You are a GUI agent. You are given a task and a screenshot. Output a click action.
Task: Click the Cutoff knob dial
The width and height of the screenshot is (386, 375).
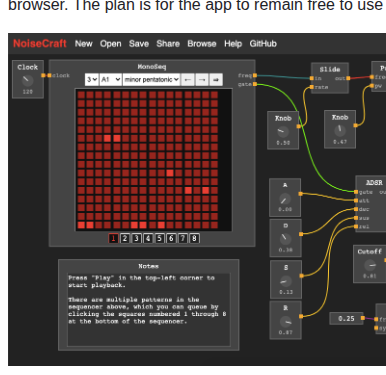pos(370,265)
